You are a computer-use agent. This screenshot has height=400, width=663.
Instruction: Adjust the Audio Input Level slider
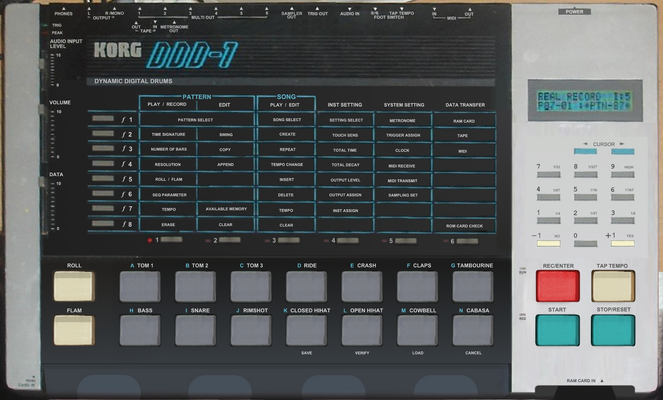pos(42,64)
